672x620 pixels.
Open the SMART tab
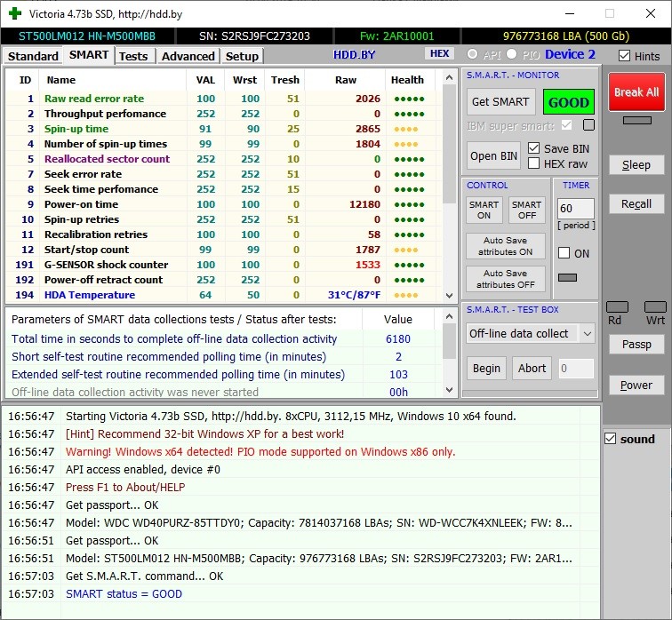pyautogui.click(x=89, y=55)
